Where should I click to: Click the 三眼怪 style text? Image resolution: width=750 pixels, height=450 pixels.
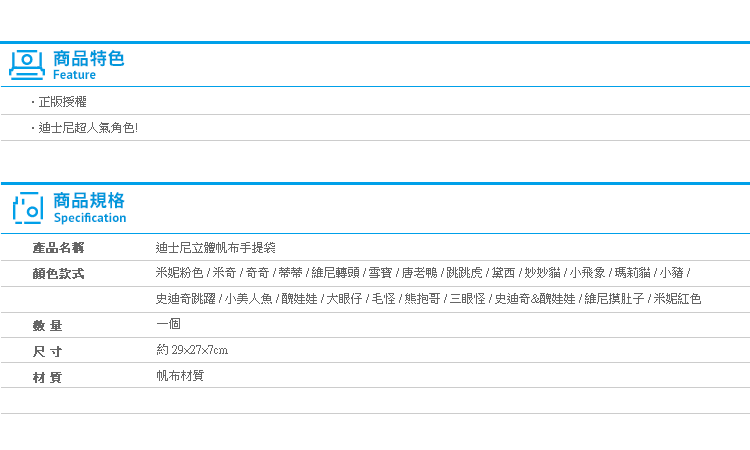tap(467, 299)
